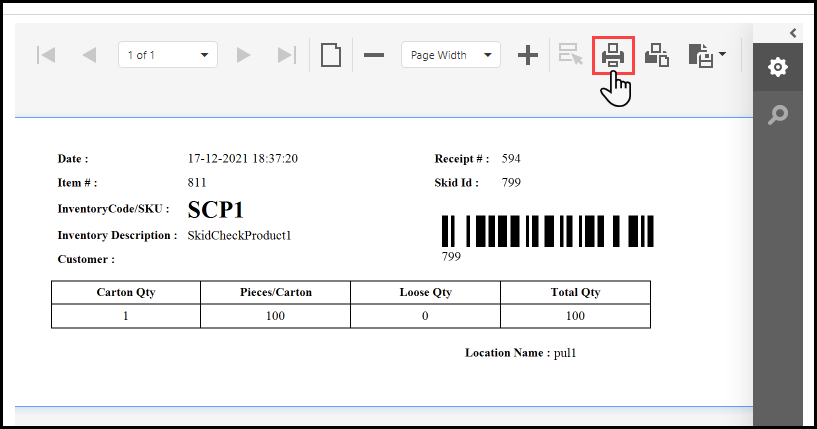Open the settings gear tab
The height and width of the screenshot is (429, 817).
click(x=777, y=68)
